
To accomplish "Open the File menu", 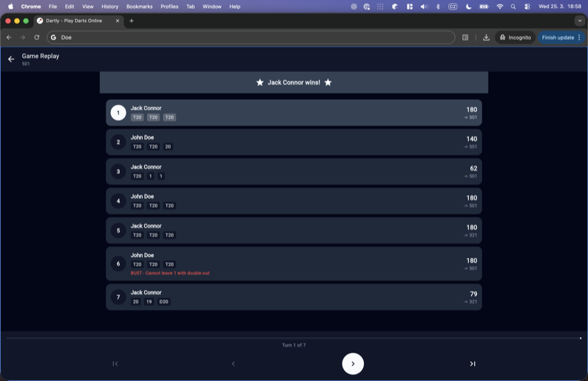I will point(53,7).
